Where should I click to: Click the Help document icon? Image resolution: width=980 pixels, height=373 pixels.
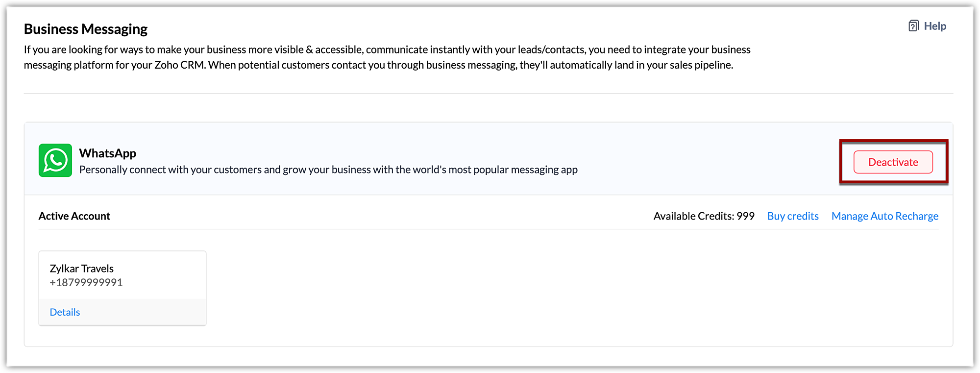(x=913, y=26)
